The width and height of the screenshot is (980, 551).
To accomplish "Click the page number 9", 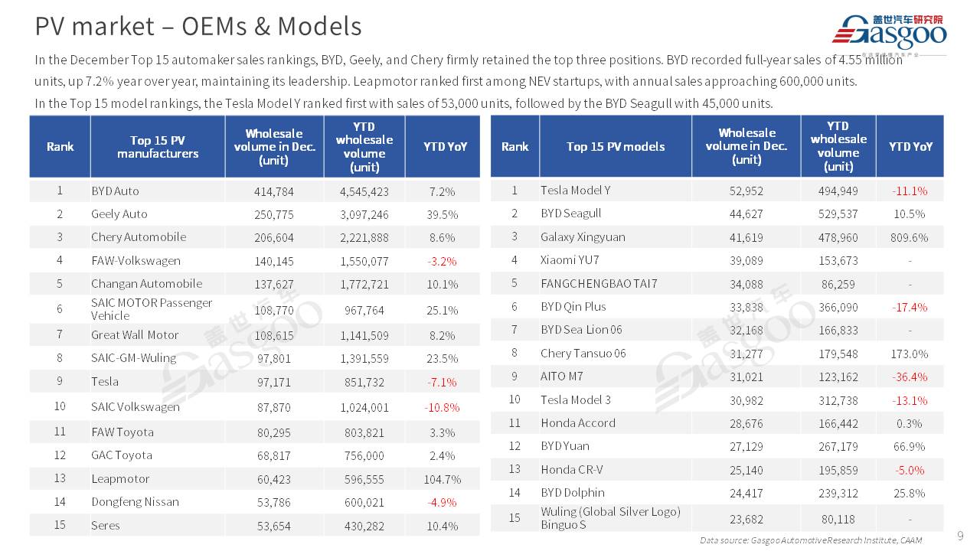I will 960,535.
